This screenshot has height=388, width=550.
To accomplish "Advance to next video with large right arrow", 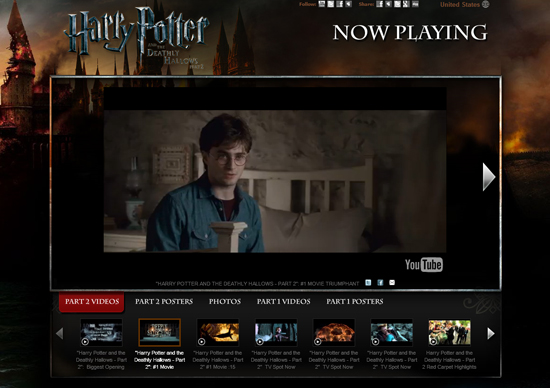I will point(489,177).
